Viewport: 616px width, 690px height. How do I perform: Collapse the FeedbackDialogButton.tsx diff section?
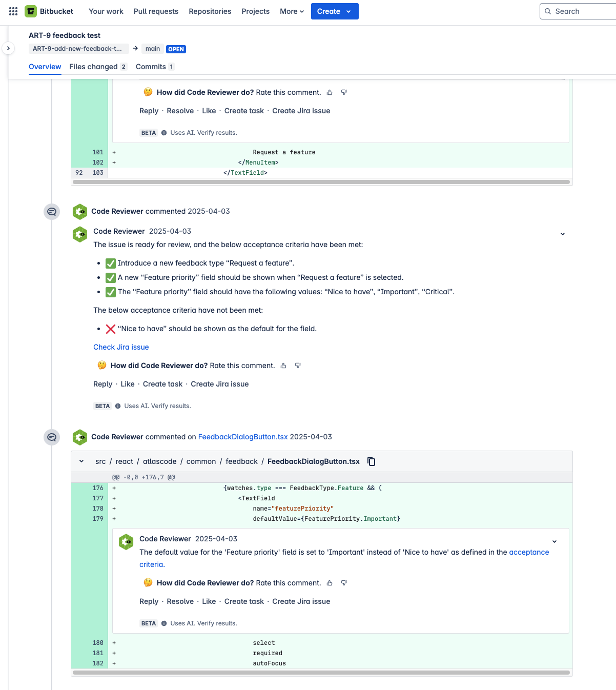click(x=80, y=461)
